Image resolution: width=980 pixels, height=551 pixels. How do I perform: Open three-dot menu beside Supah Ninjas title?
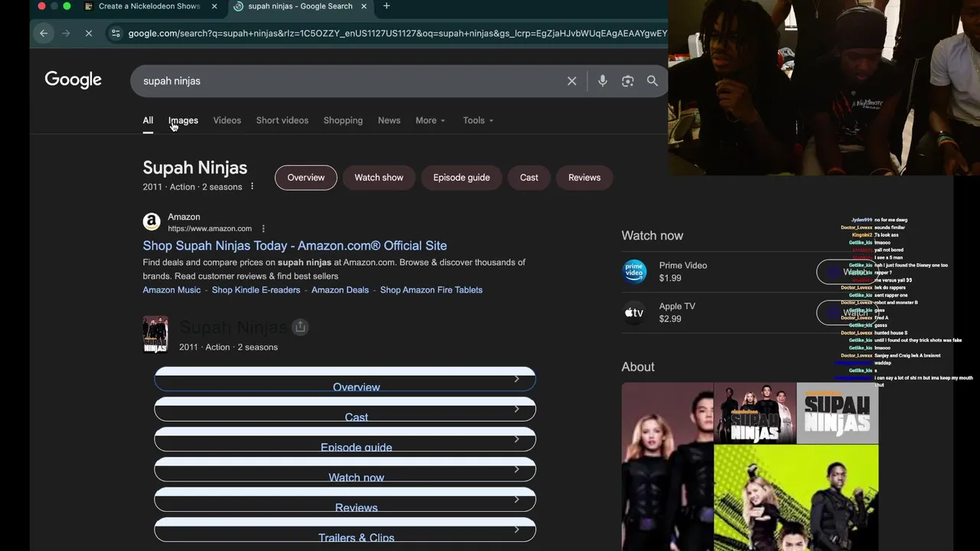pos(252,186)
